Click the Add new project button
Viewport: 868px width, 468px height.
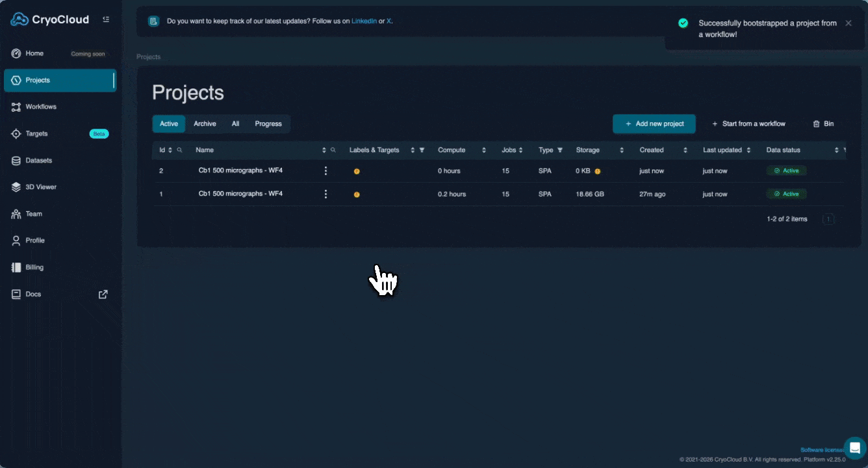tap(654, 123)
